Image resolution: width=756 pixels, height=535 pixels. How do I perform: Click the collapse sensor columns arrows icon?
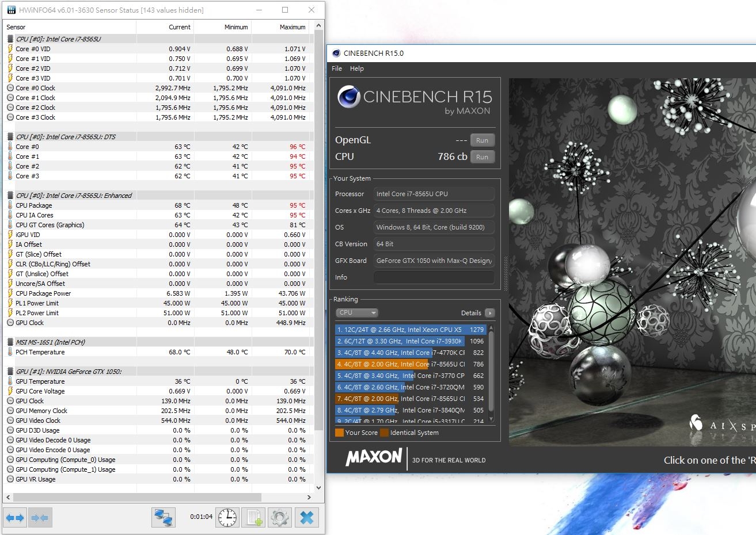(40, 518)
